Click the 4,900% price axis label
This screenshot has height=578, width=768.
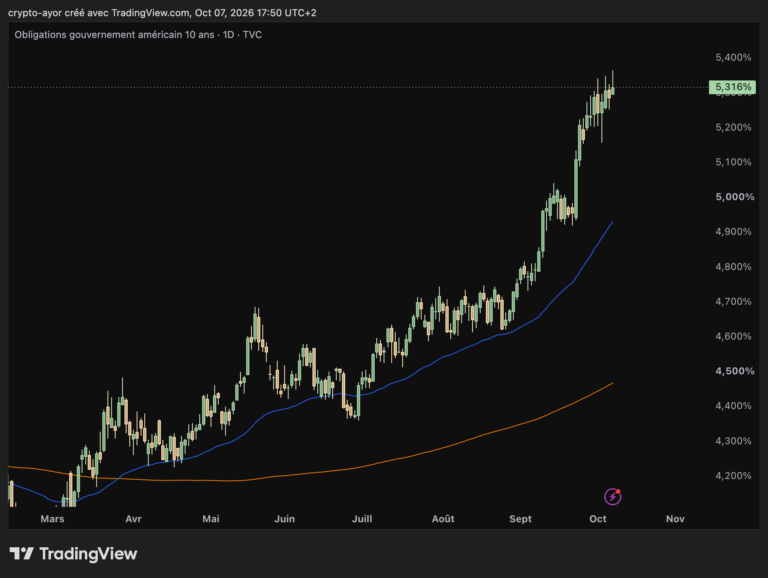733,232
